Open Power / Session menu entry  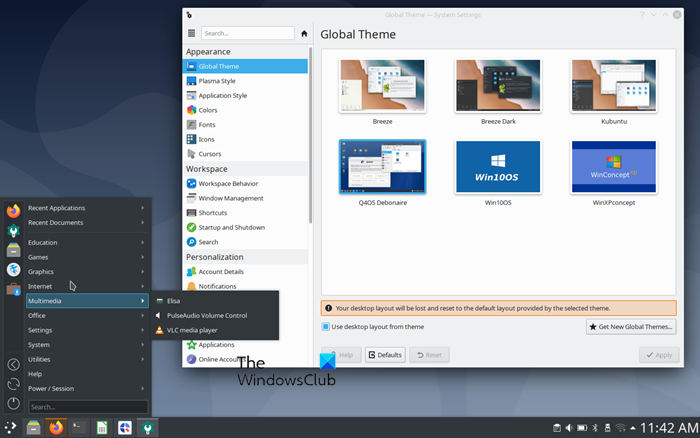click(x=87, y=388)
